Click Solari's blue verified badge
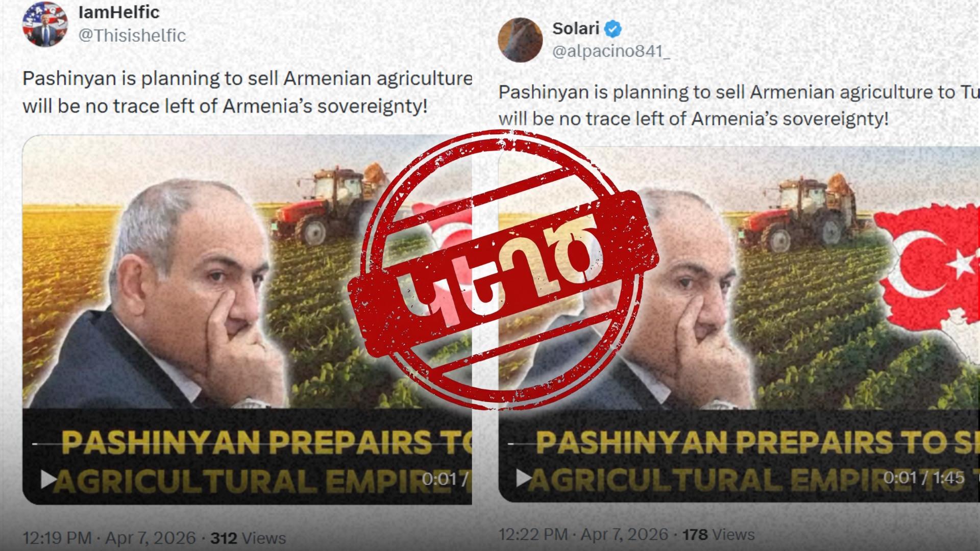Screen dimensions: 980x551 (x=614, y=29)
